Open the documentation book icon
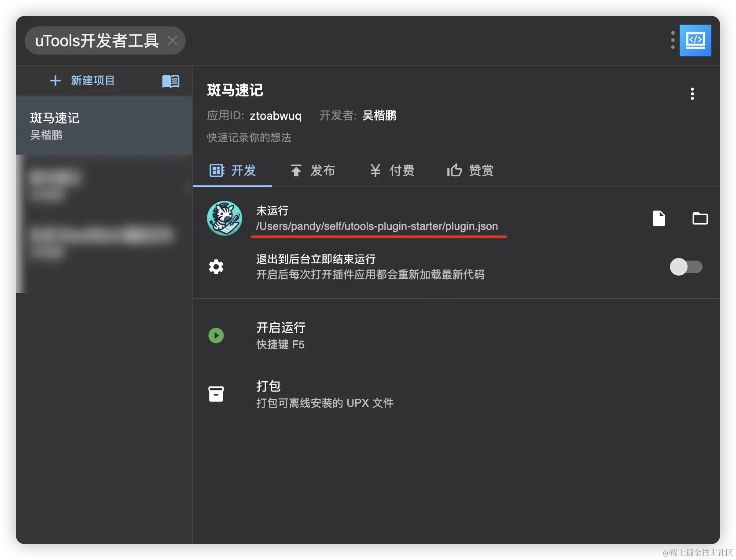The image size is (736, 560). [x=171, y=81]
